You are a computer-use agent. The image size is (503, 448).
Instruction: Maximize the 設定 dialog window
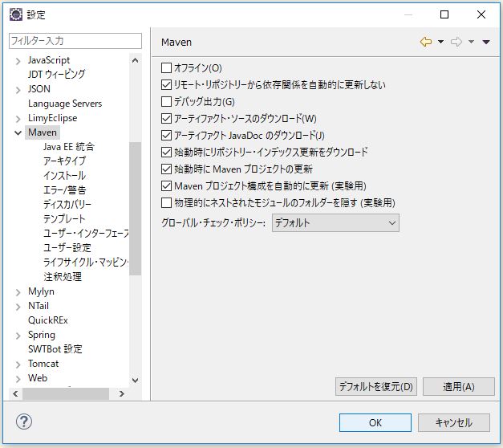coord(444,14)
